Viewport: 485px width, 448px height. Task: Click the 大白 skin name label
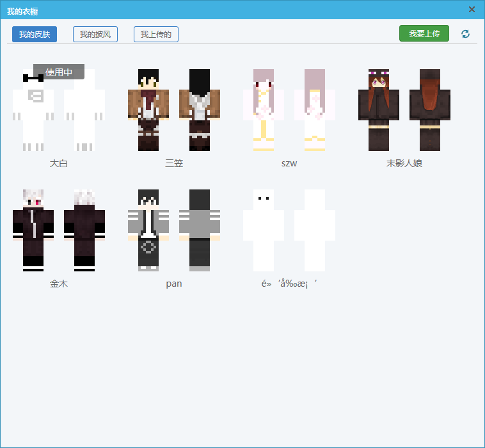click(x=59, y=163)
